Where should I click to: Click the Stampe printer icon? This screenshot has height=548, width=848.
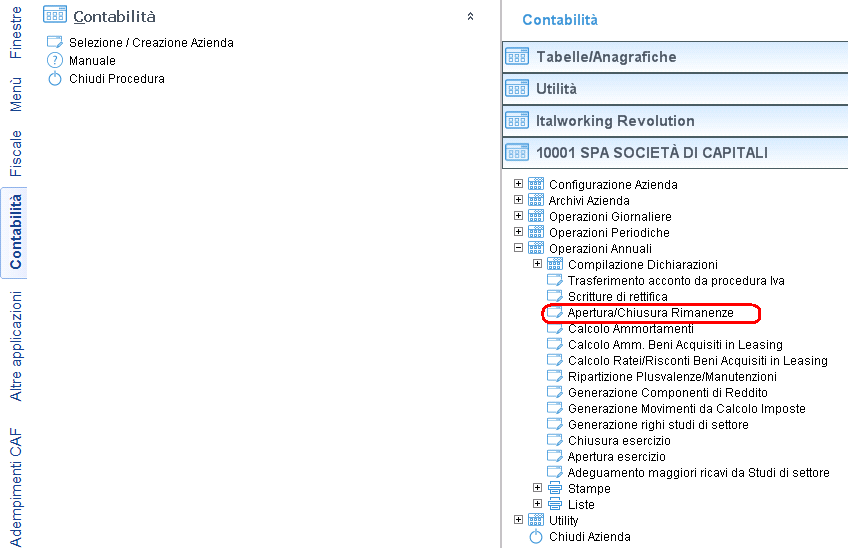pos(555,488)
